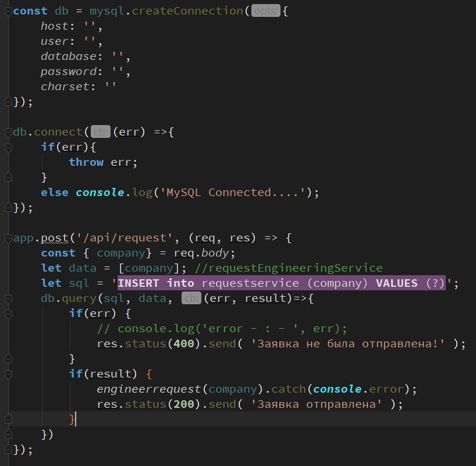Click the fold end marker under throw err
The width and height of the screenshot is (476, 466).
pos(8,177)
